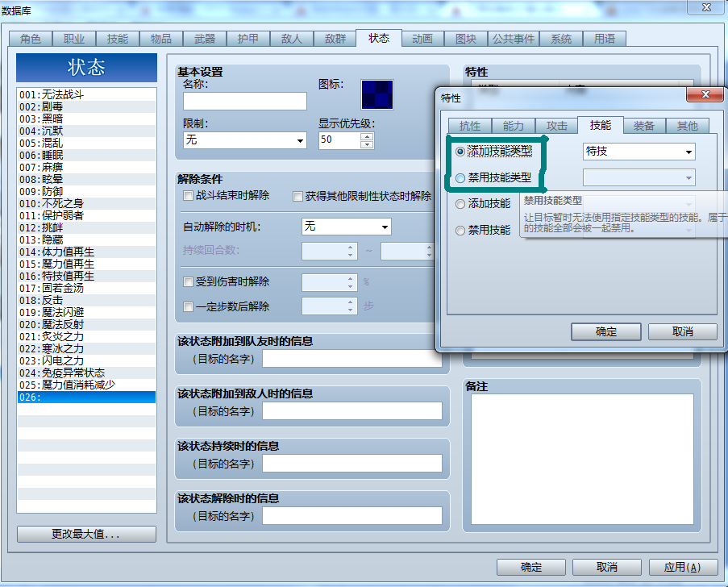Click the 该状态解除时的信息 text field
The image size is (728, 587).
coord(352,516)
